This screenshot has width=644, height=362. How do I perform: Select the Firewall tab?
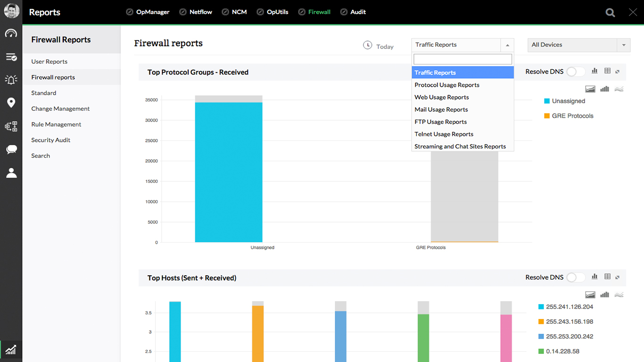pyautogui.click(x=314, y=12)
